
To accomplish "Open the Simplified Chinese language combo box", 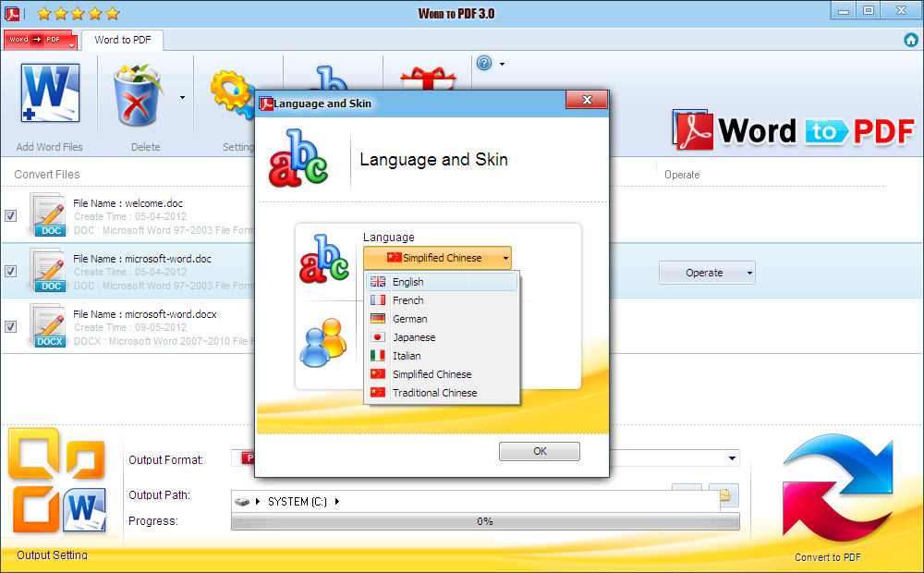I will coord(437,258).
